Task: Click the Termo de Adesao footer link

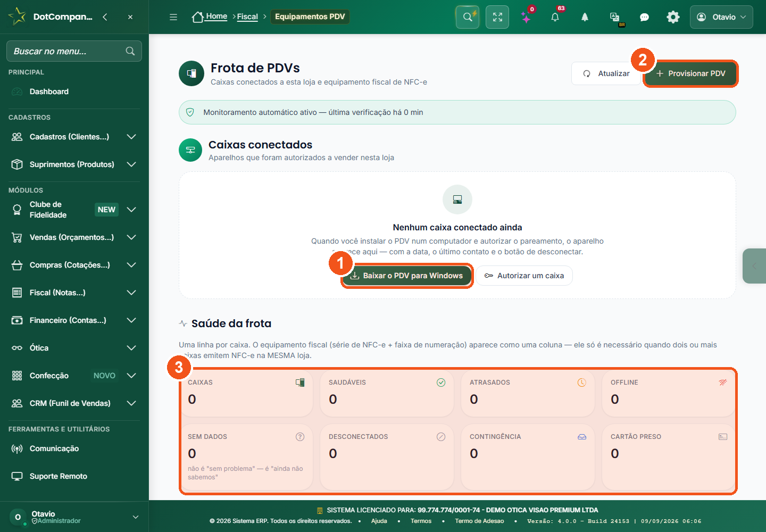Action: [x=479, y=521]
